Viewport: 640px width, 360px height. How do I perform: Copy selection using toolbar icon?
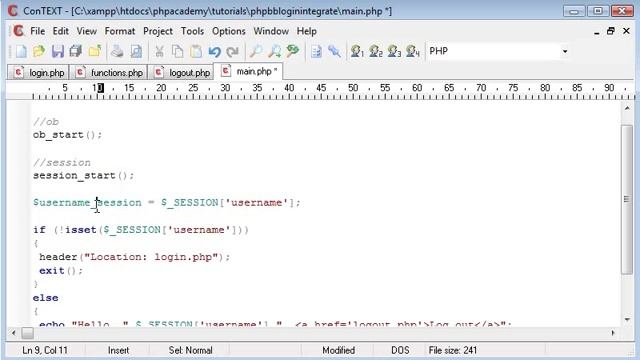(178, 51)
